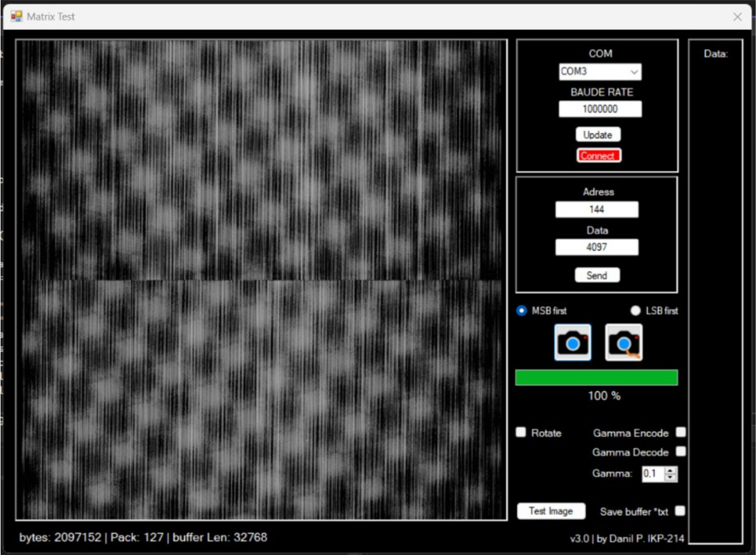Enable Gamma Encode checkbox
756x555 pixels.
click(681, 432)
